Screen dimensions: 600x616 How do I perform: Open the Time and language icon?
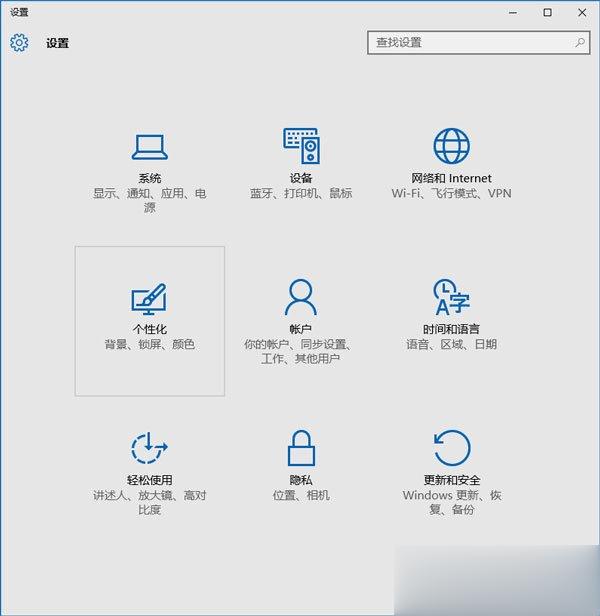[451, 297]
